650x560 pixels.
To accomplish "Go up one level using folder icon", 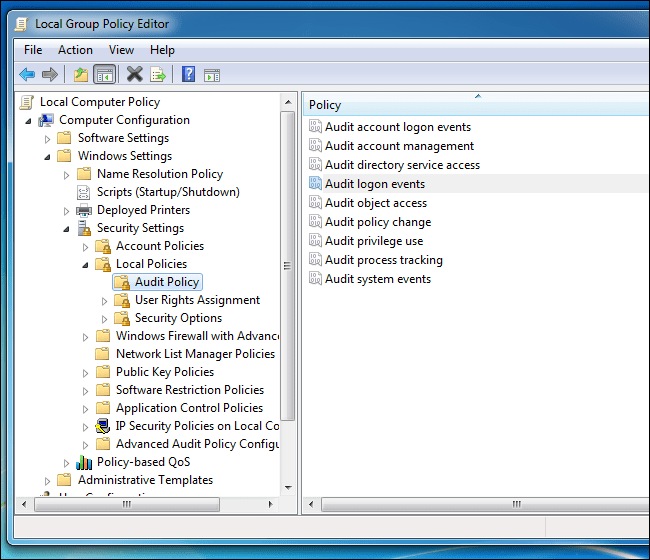I will tap(81, 74).
